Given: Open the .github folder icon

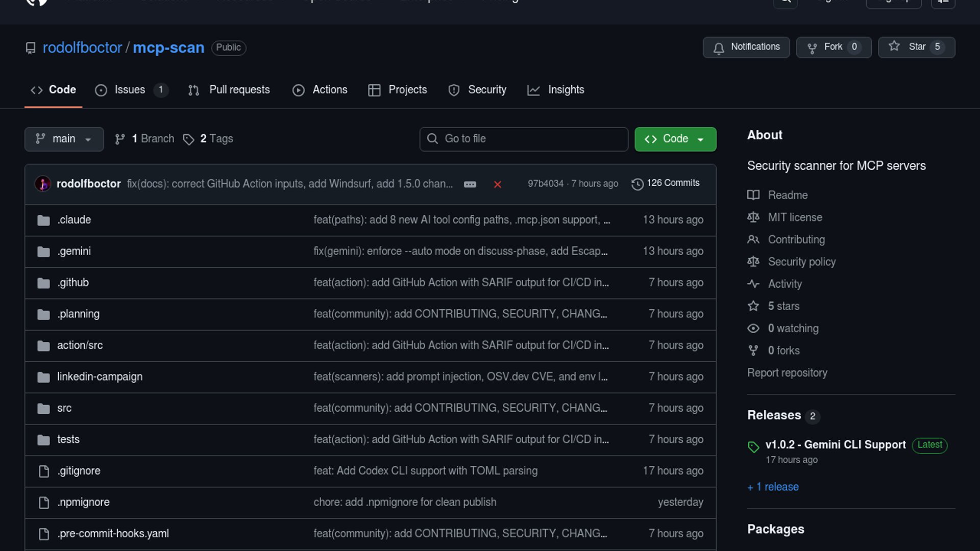Looking at the screenshot, I should [x=43, y=283].
